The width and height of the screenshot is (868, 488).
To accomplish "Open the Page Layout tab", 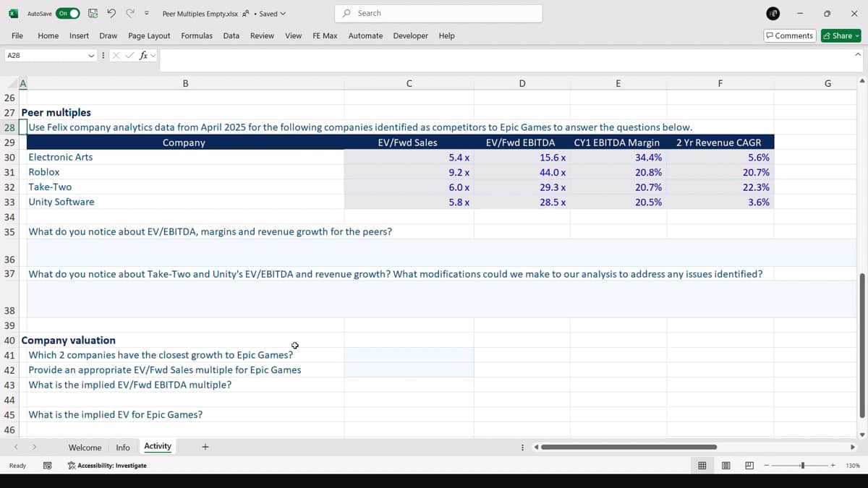I will click(x=149, y=35).
